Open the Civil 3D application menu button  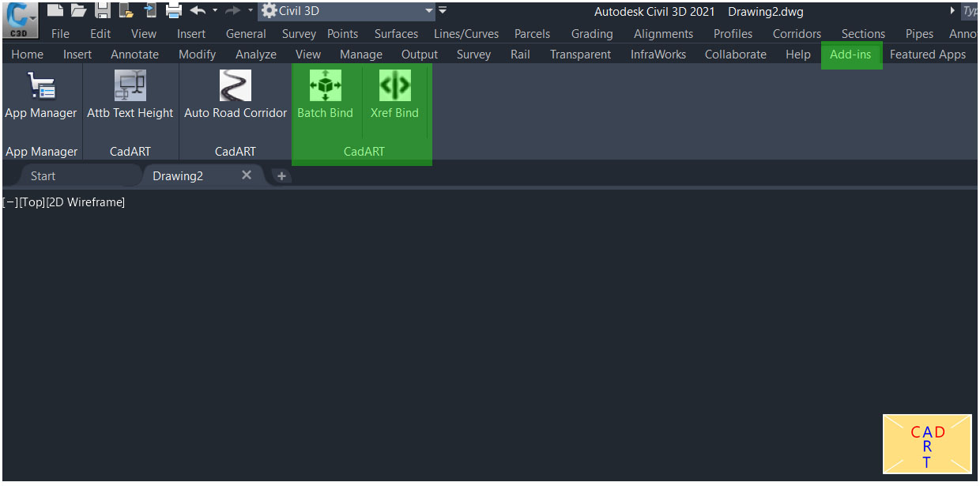tap(21, 20)
